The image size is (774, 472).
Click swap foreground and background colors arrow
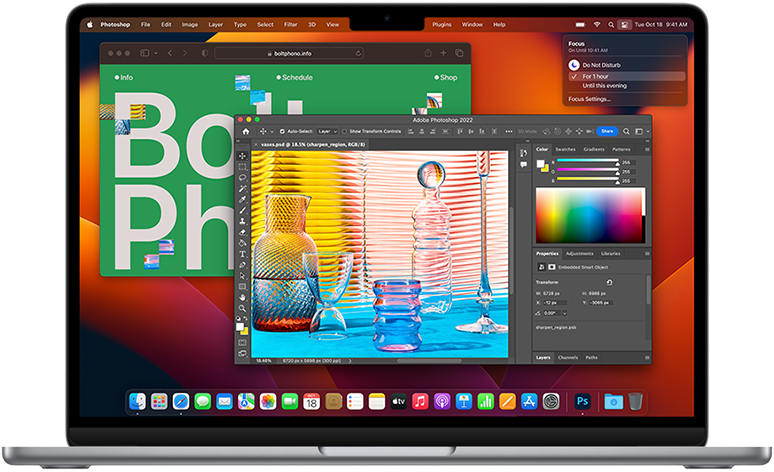pos(246,320)
